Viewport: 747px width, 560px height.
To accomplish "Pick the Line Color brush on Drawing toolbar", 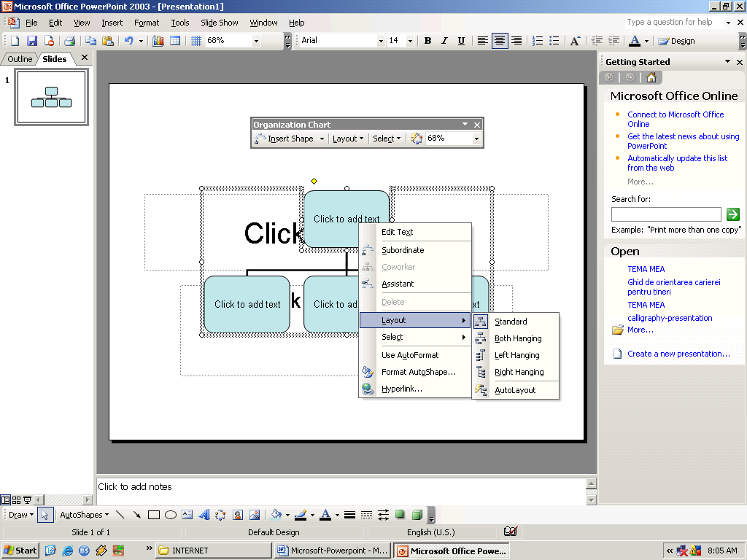I will [x=300, y=515].
